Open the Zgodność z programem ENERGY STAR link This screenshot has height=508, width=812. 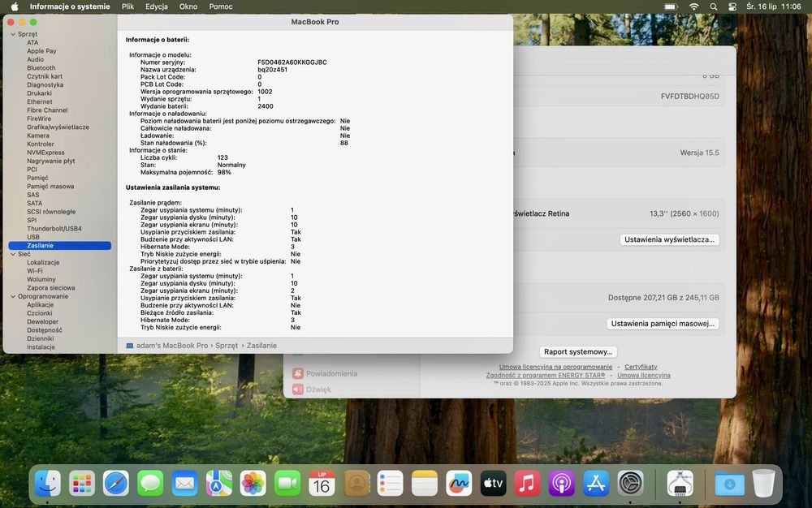coord(546,375)
